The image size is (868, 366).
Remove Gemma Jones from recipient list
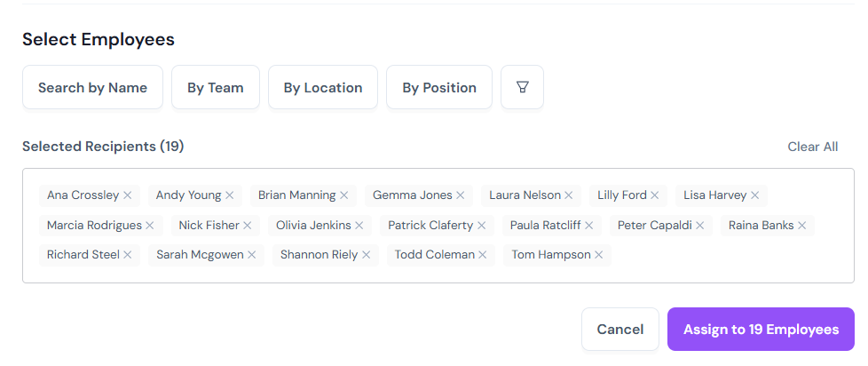coord(460,195)
